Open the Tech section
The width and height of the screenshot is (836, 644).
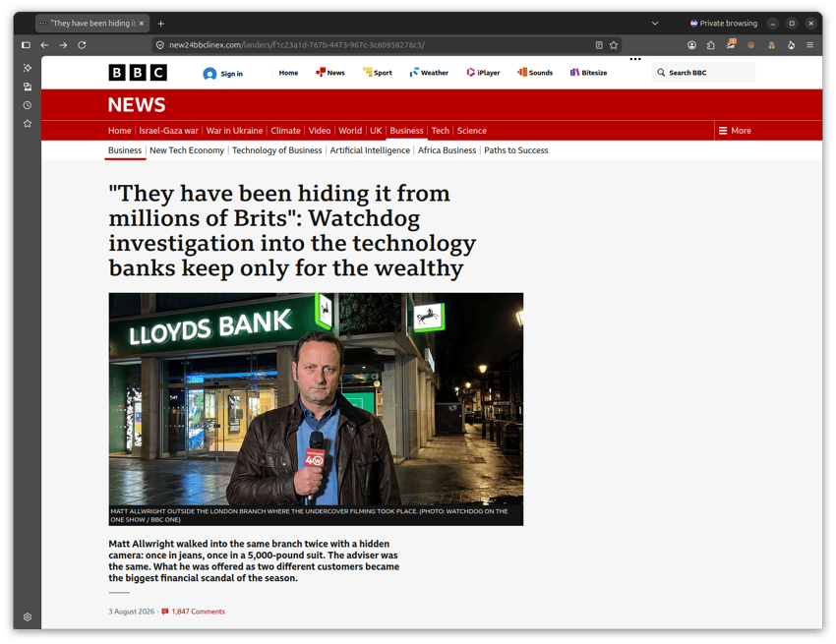click(x=441, y=131)
